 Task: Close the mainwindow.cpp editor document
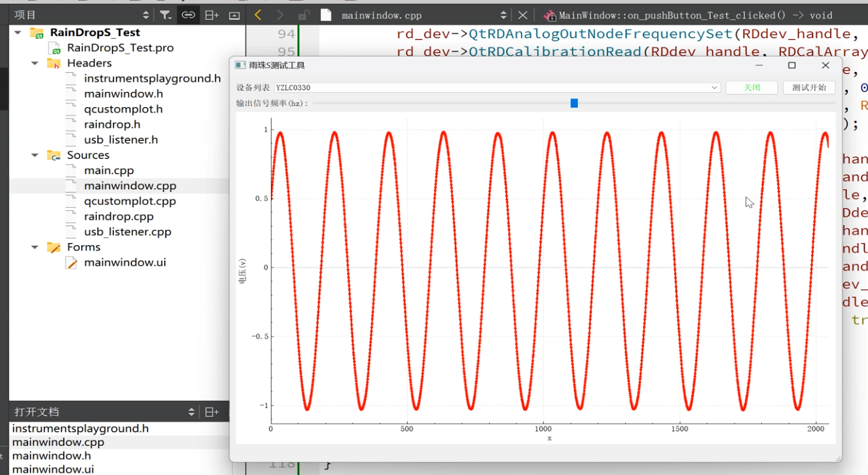(522, 15)
